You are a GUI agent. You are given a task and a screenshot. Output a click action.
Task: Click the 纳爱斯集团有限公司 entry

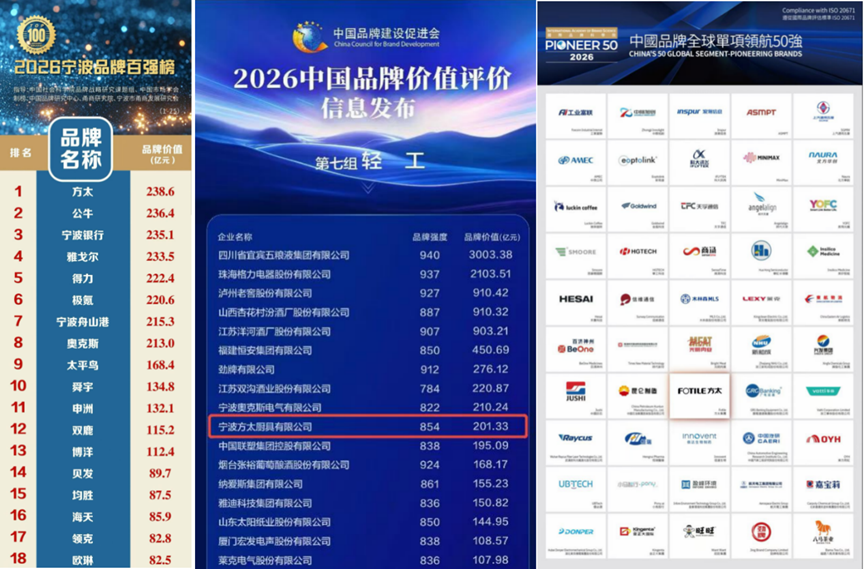(x=260, y=484)
